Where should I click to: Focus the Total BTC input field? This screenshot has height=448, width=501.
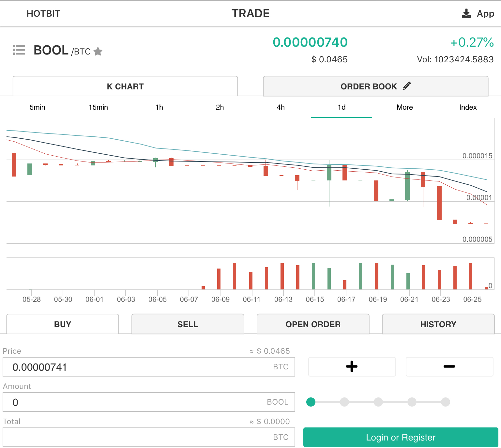[149, 437]
